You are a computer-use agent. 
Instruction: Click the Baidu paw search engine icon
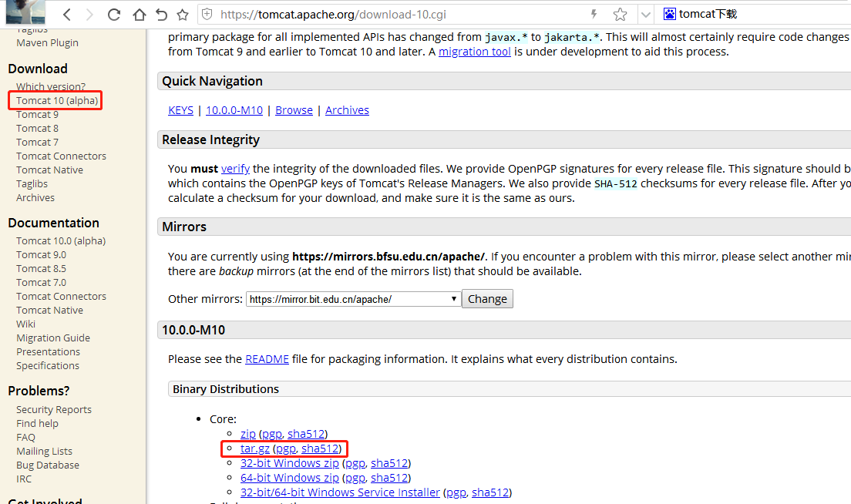coord(670,14)
